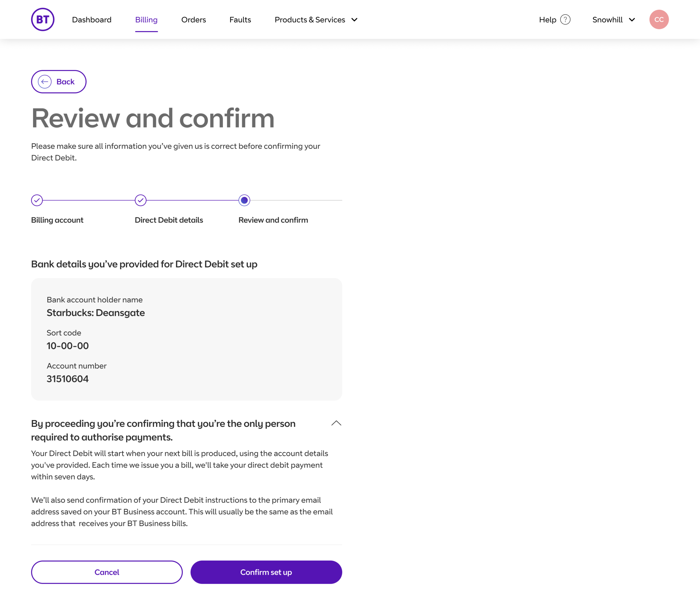Click the Help link text

(x=547, y=19)
